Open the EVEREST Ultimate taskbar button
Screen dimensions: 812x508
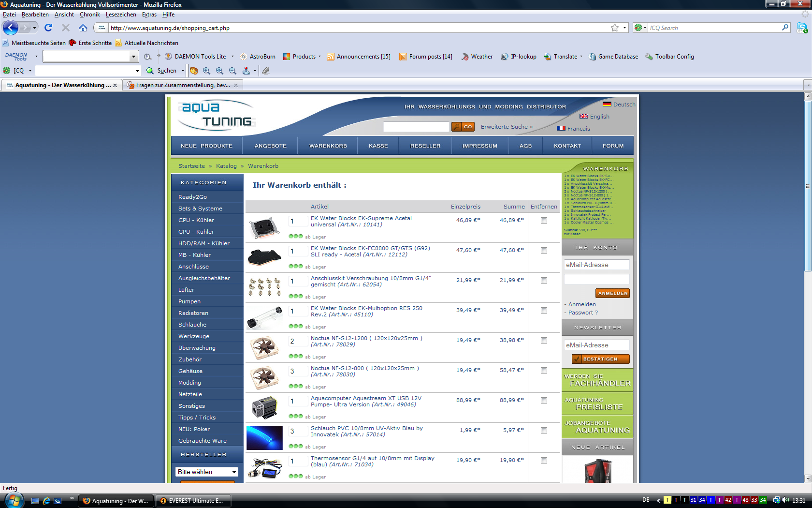tap(193, 501)
